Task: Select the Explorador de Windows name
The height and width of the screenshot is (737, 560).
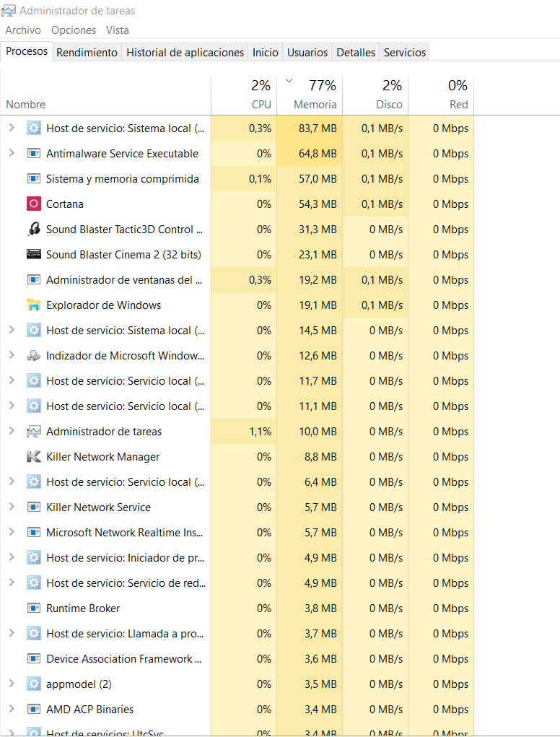Action: (x=103, y=305)
